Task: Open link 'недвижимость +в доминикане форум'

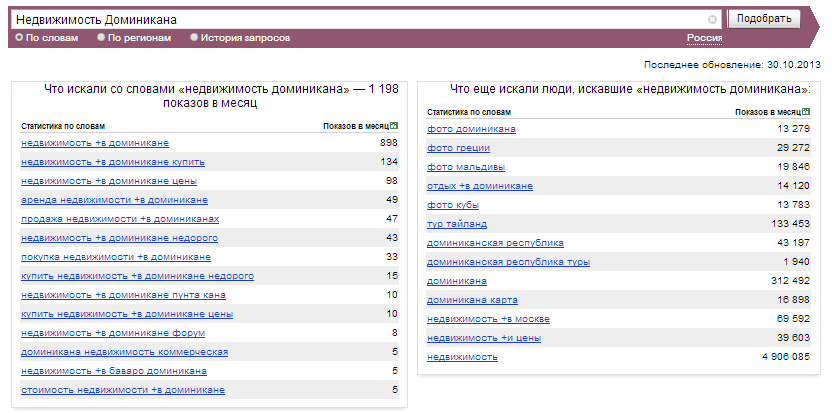Action: (x=113, y=333)
